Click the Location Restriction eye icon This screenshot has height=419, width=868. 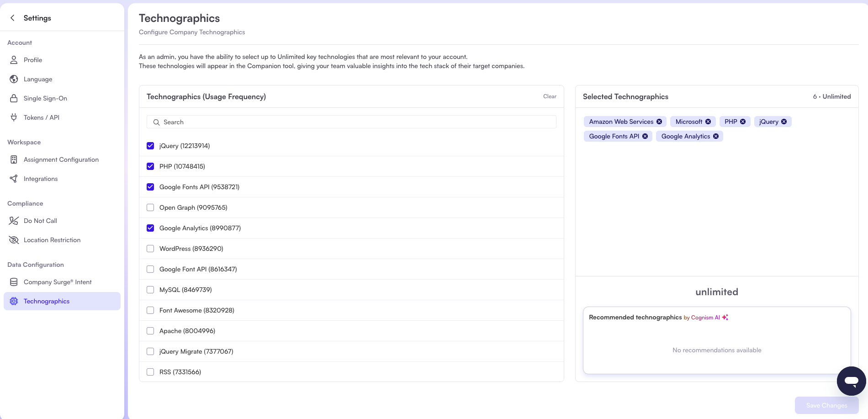pos(14,240)
